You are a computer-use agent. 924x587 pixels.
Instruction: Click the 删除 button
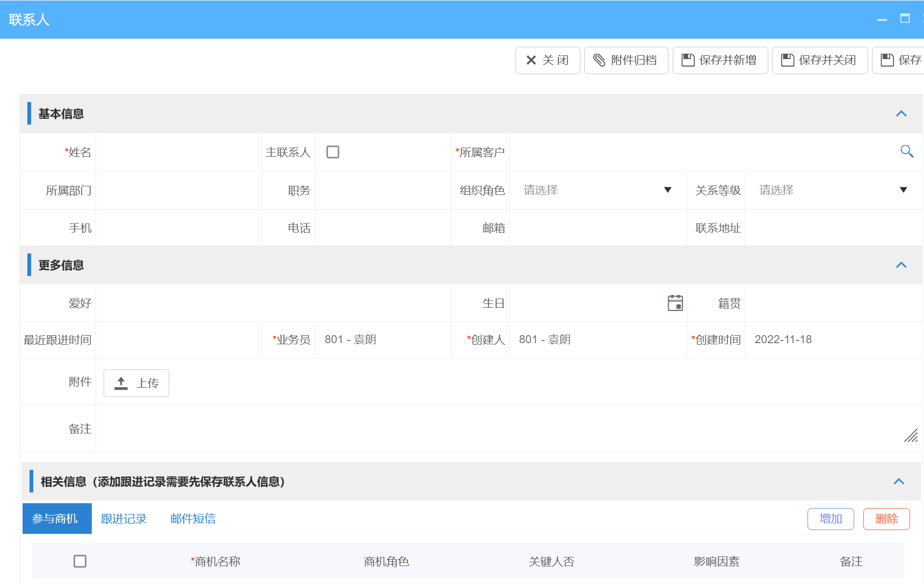click(886, 519)
